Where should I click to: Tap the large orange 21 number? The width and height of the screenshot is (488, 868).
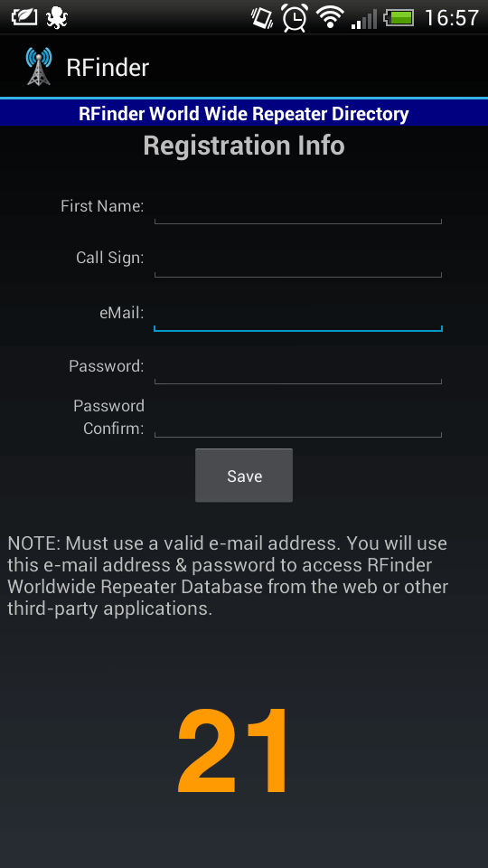233,750
